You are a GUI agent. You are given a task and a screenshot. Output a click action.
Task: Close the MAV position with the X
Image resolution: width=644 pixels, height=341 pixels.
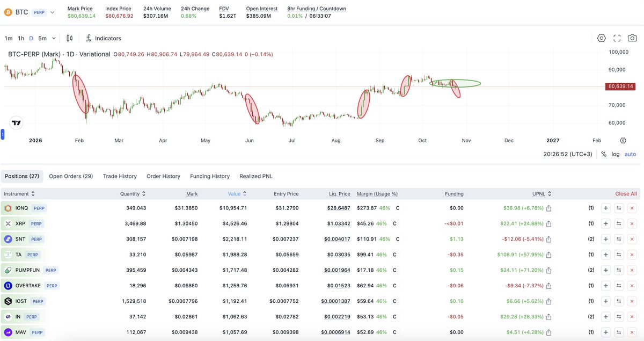pyautogui.click(x=632, y=332)
